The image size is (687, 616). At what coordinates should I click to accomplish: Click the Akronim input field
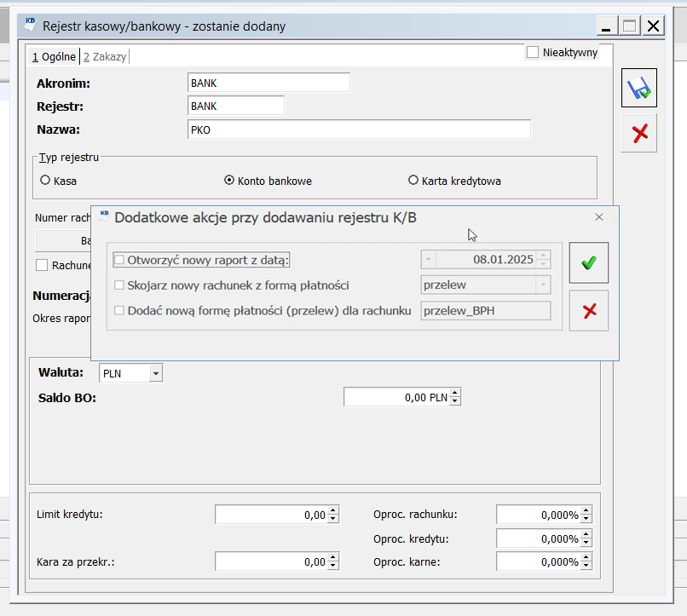tap(268, 83)
